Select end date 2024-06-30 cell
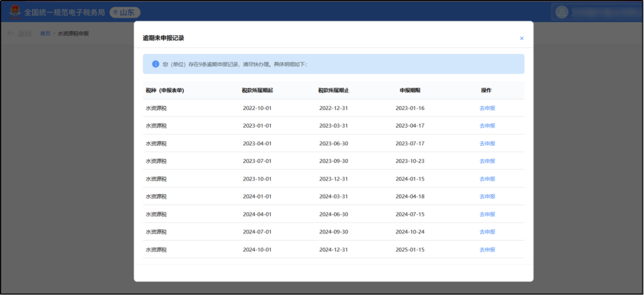644x295 pixels. click(333, 214)
